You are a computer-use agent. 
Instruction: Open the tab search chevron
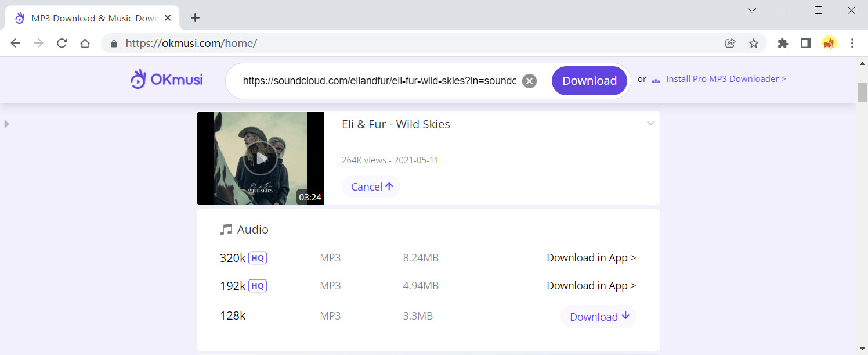(752, 10)
